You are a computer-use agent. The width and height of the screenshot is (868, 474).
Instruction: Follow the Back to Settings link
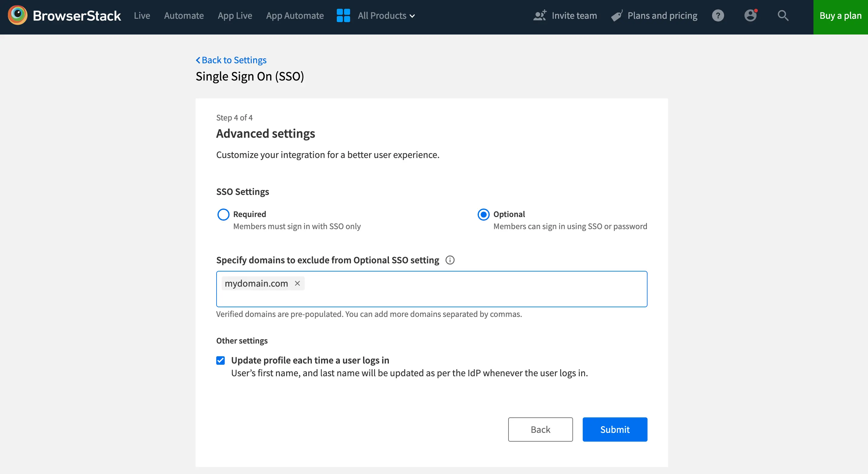(x=231, y=60)
